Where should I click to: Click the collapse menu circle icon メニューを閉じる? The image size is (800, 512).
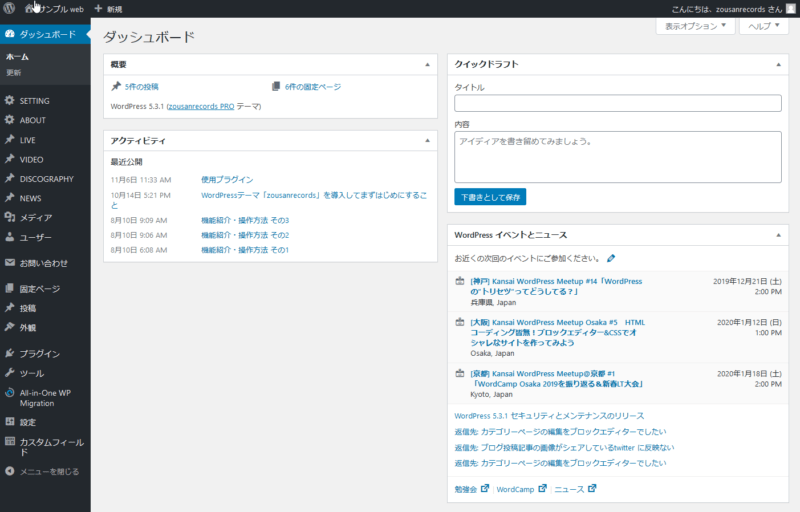click(x=9, y=470)
